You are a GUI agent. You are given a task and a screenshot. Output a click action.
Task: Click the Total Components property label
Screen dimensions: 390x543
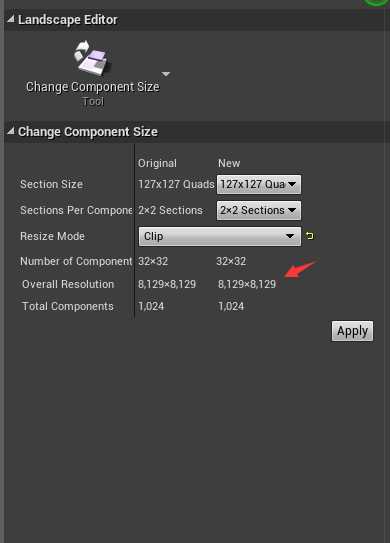(x=68, y=306)
